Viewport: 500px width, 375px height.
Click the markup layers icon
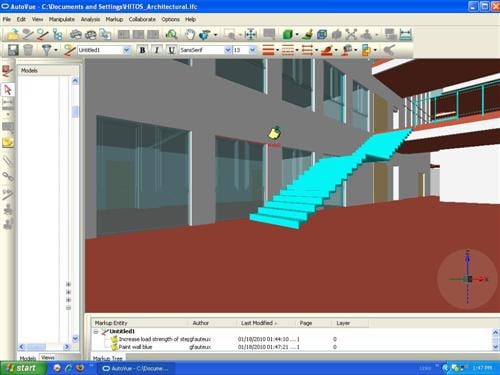pyautogui.click(x=366, y=50)
